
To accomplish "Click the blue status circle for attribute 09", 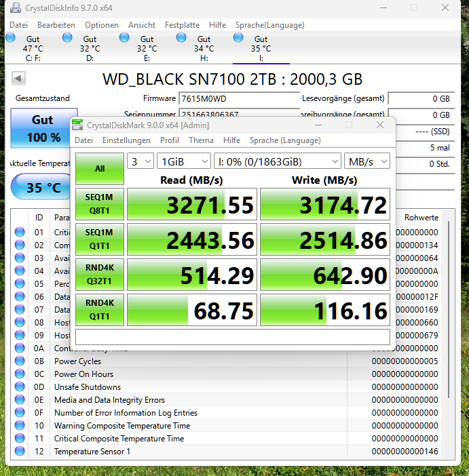I will (x=20, y=335).
